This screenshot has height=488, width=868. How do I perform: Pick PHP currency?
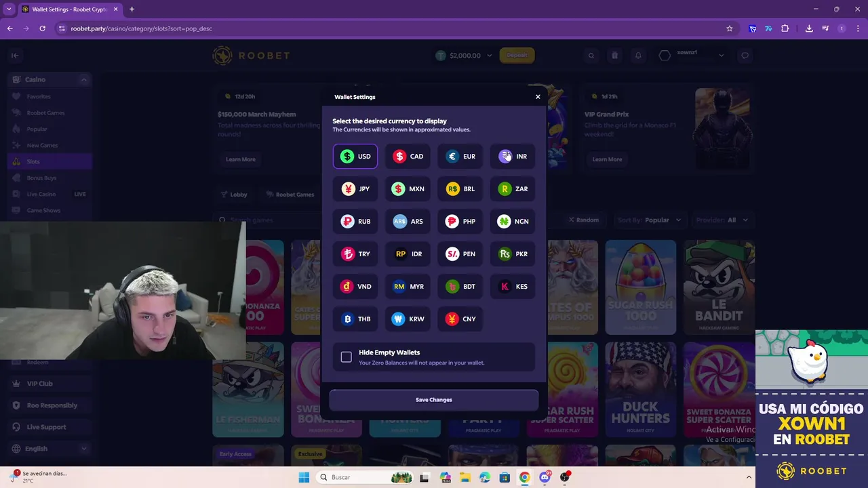(x=460, y=222)
